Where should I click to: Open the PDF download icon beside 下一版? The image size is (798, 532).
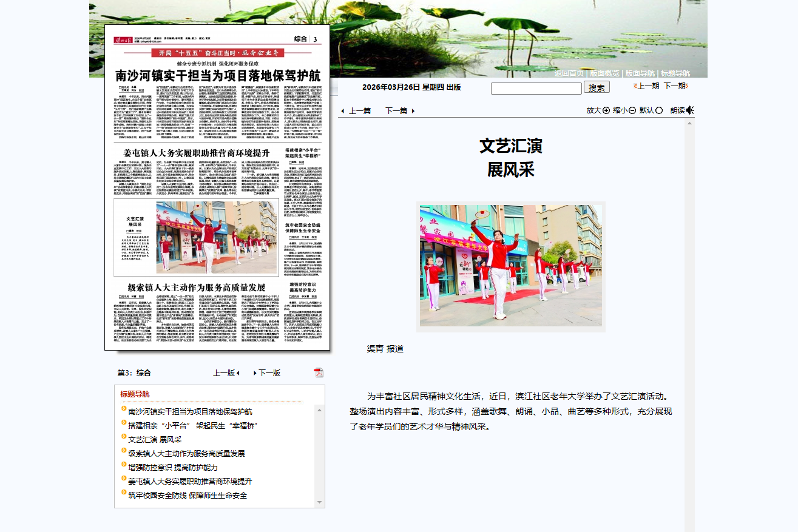317,372
